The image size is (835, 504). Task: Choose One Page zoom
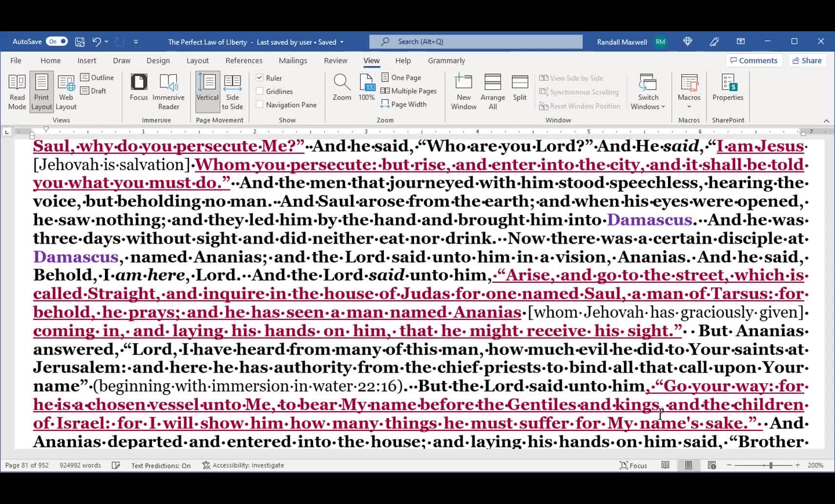(401, 77)
